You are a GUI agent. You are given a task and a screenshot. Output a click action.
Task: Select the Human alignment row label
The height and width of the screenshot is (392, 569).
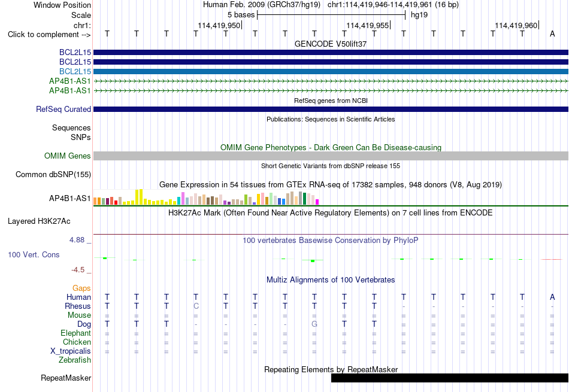[78, 297]
